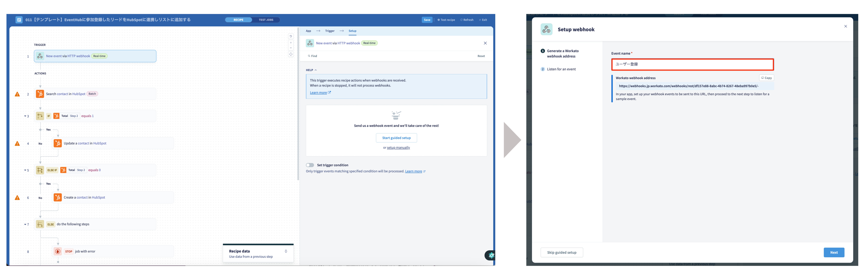Open the floating help assistant icon at the panel's bottom-right
The width and height of the screenshot is (868, 272).
490,255
